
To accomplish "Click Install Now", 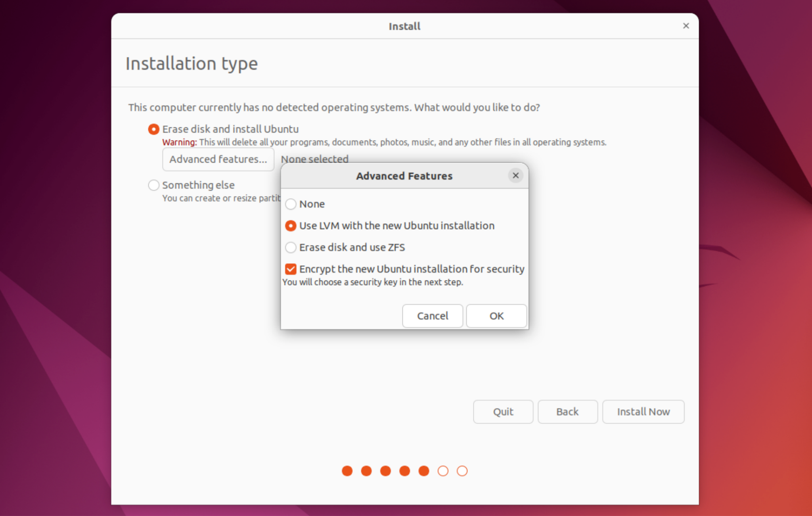I will click(x=643, y=412).
